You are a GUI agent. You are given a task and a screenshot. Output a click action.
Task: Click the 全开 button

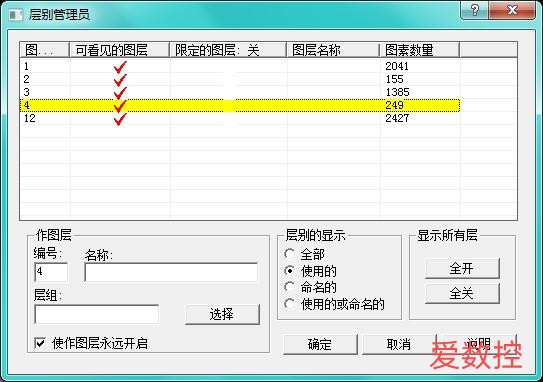tap(462, 268)
